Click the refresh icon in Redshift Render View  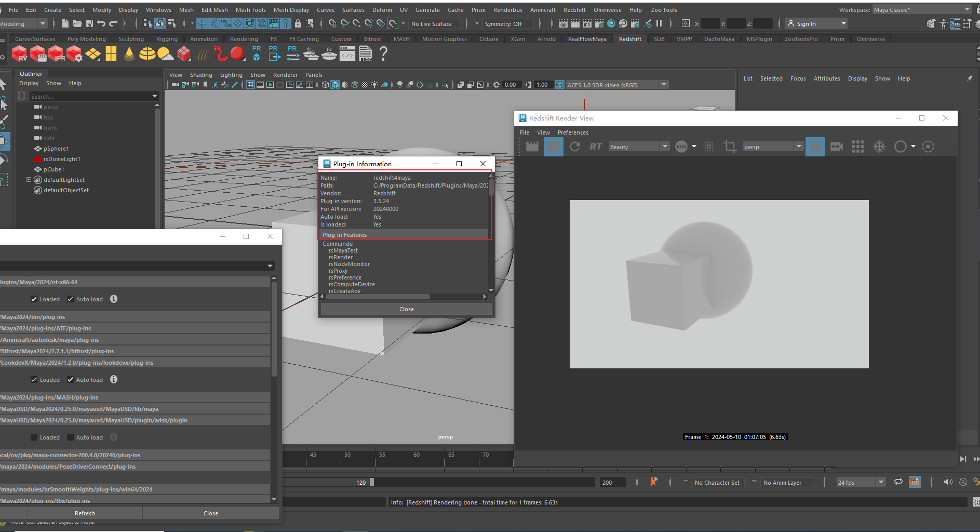click(x=574, y=147)
